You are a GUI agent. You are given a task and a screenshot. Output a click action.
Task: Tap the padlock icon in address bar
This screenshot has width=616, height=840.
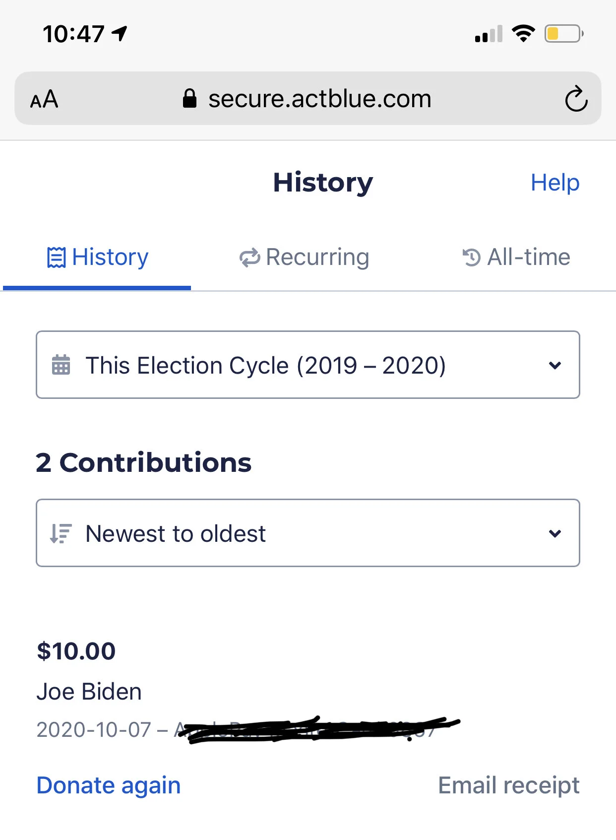coord(189,99)
